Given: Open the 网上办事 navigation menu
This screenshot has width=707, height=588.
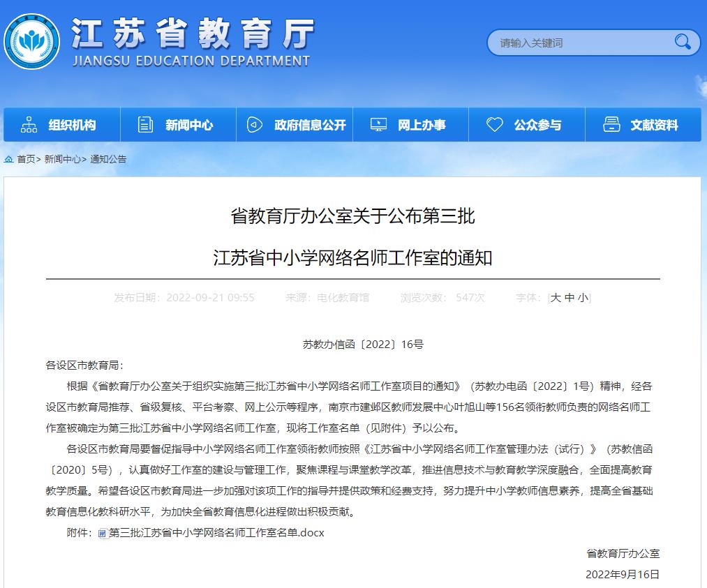Looking at the screenshot, I should pos(422,125).
